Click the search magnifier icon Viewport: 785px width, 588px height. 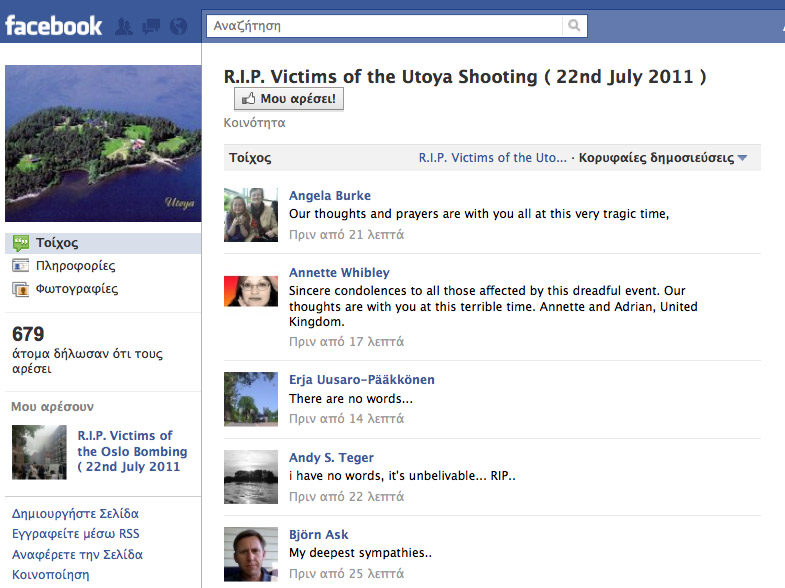point(574,26)
